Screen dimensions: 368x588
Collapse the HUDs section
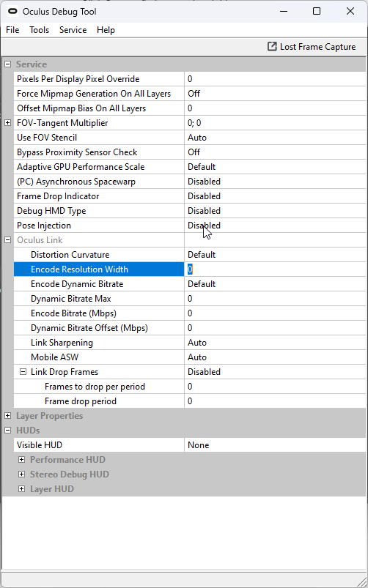tap(8, 430)
